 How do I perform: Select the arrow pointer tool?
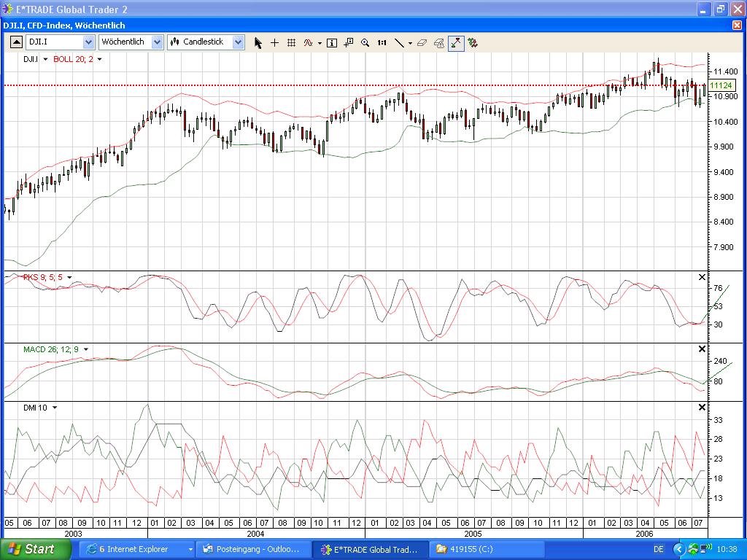(x=258, y=42)
